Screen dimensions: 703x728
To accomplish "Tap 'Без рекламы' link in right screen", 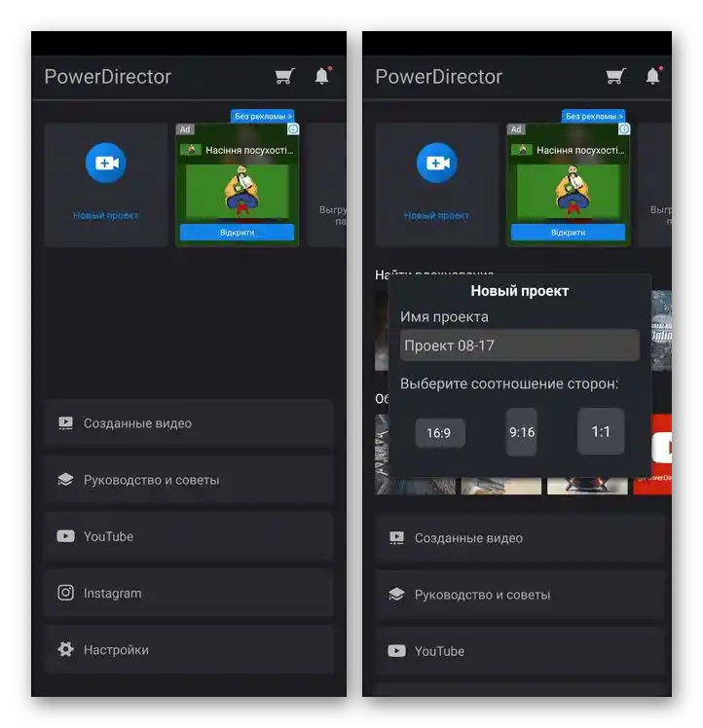I will click(593, 116).
